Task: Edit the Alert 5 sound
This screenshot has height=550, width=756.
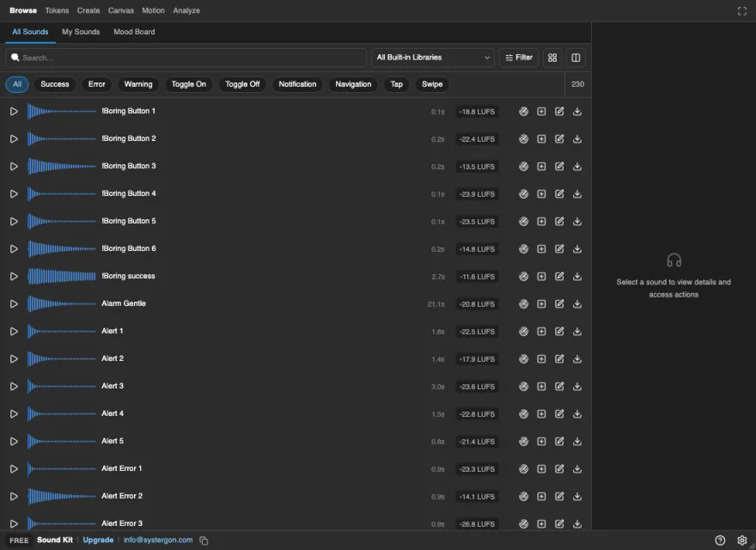Action: (559, 442)
